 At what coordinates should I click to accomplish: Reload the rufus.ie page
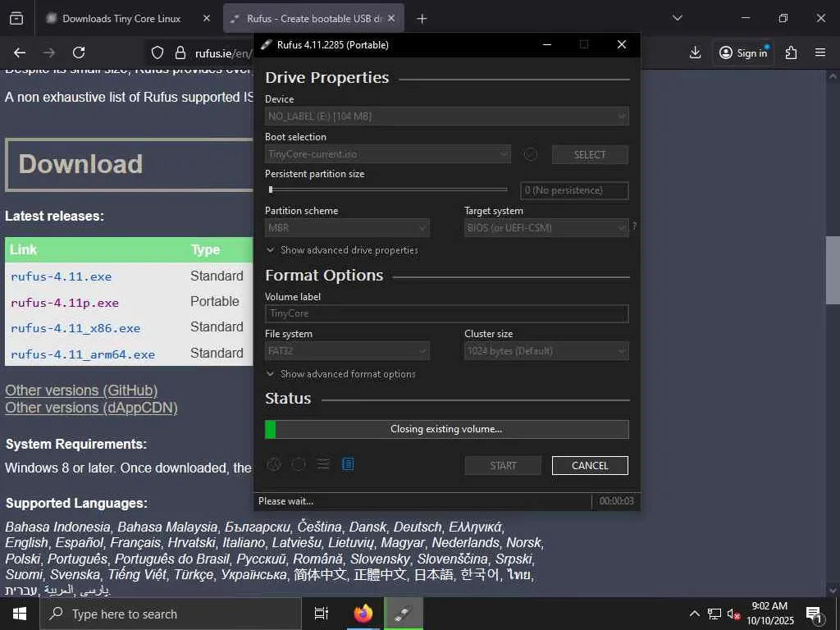(79, 52)
